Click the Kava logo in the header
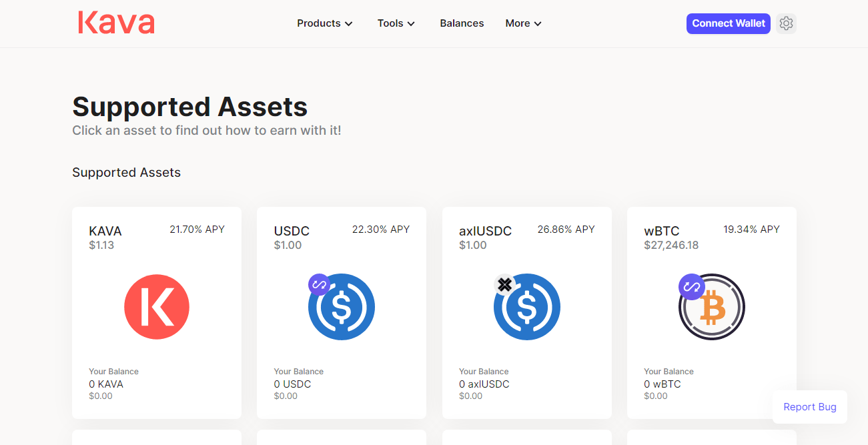 (116, 23)
